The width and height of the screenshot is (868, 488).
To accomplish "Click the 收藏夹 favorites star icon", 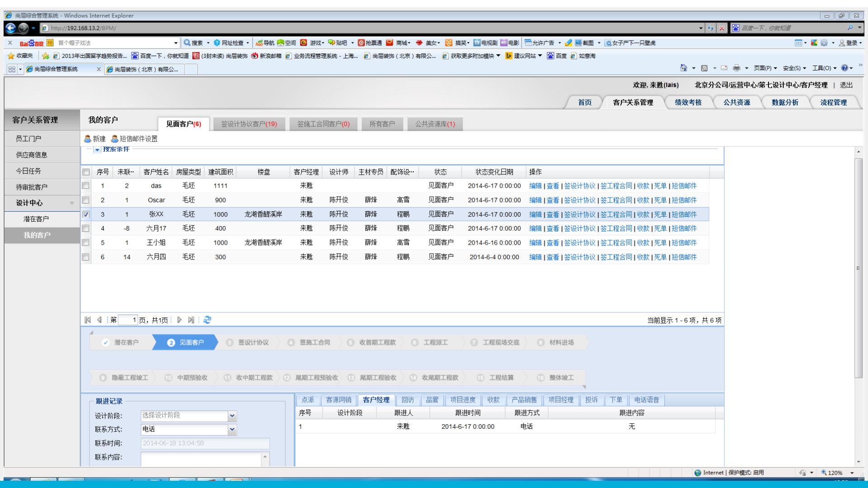I will click(x=10, y=56).
